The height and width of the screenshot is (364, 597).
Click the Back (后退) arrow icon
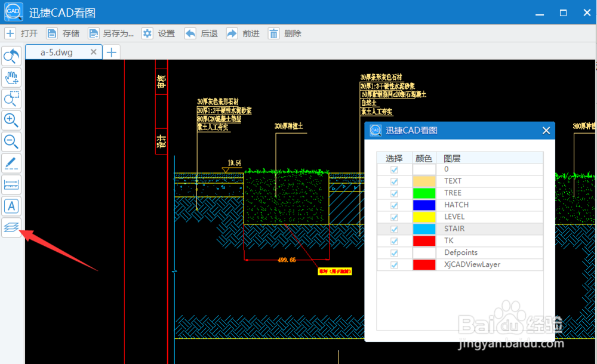[190, 33]
